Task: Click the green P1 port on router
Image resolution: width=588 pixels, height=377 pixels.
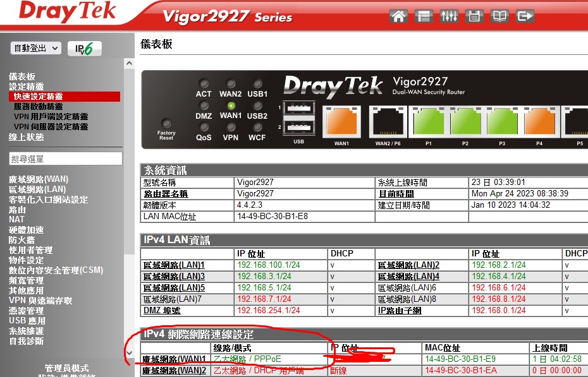Action: [429, 123]
